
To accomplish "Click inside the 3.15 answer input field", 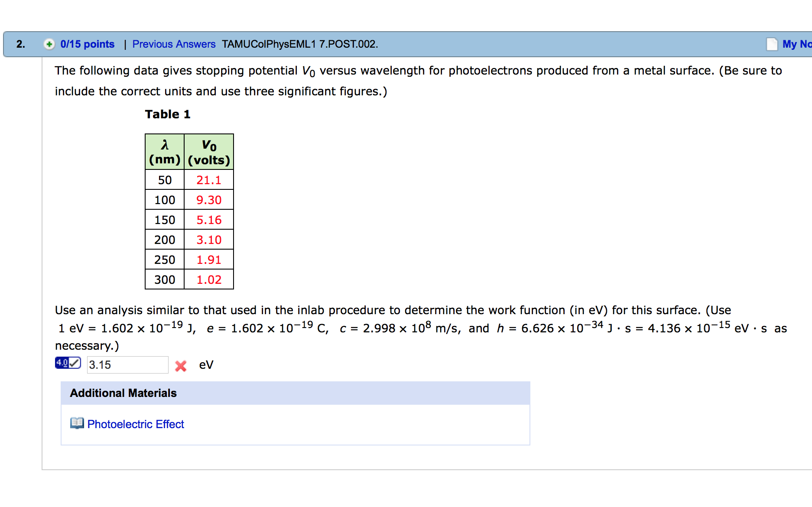I will pos(127,364).
